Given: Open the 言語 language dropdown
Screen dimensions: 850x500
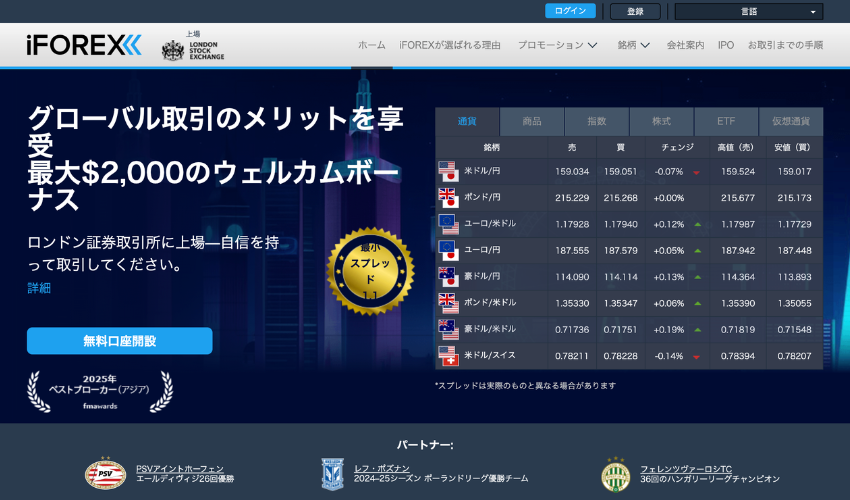Looking at the screenshot, I should click(x=749, y=11).
